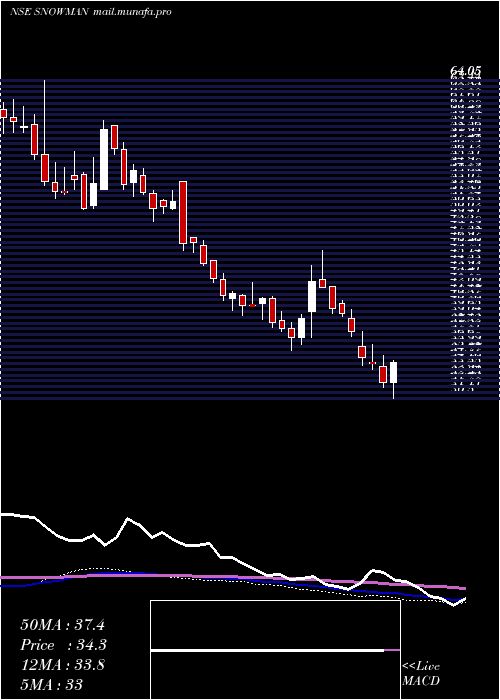Click the <<Live MACD label

421,674
